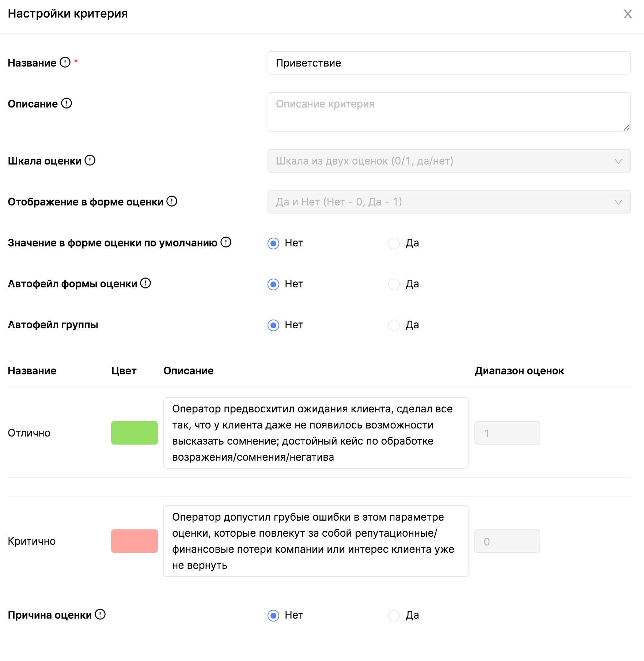Viewport: 644px width, 661px height.
Task: Open the Шкала оценки dropdown
Action: (x=449, y=161)
